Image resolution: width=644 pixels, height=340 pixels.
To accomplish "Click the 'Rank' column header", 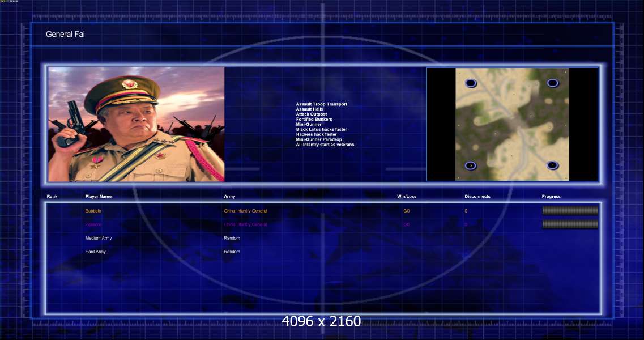I will coord(52,196).
